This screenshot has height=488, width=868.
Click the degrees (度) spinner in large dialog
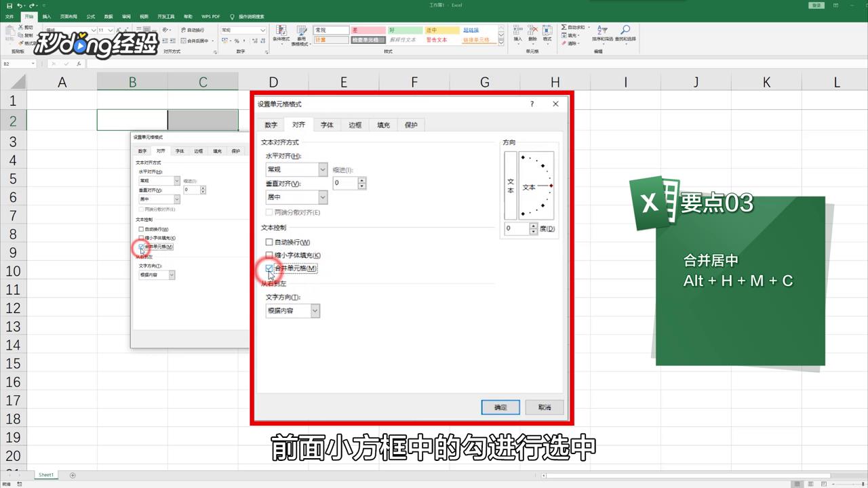534,228
